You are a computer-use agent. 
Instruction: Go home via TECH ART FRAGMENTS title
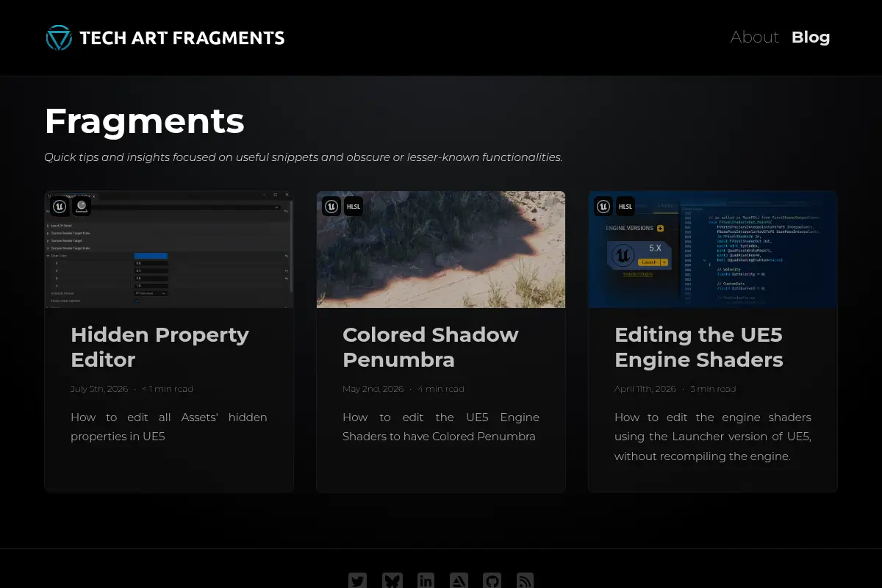182,37
